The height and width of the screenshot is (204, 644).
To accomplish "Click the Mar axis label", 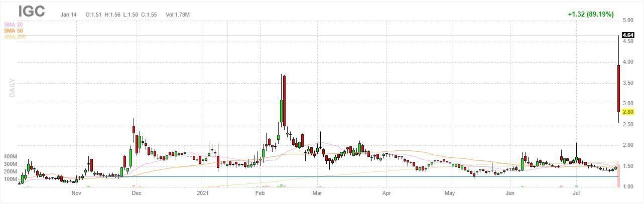I will click(317, 193).
